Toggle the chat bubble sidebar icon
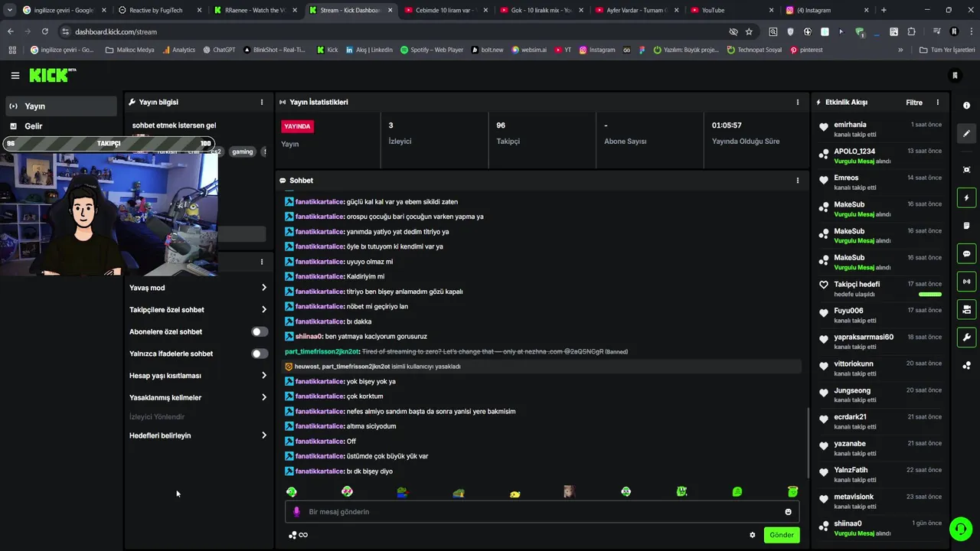This screenshot has height=551, width=980. 966,253
